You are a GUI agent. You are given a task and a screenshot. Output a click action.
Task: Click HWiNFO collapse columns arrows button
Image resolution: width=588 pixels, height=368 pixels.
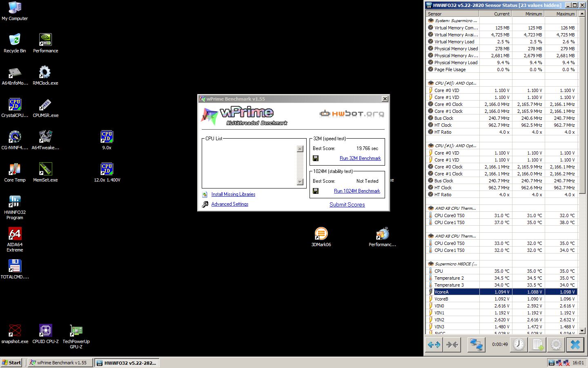[x=452, y=345]
